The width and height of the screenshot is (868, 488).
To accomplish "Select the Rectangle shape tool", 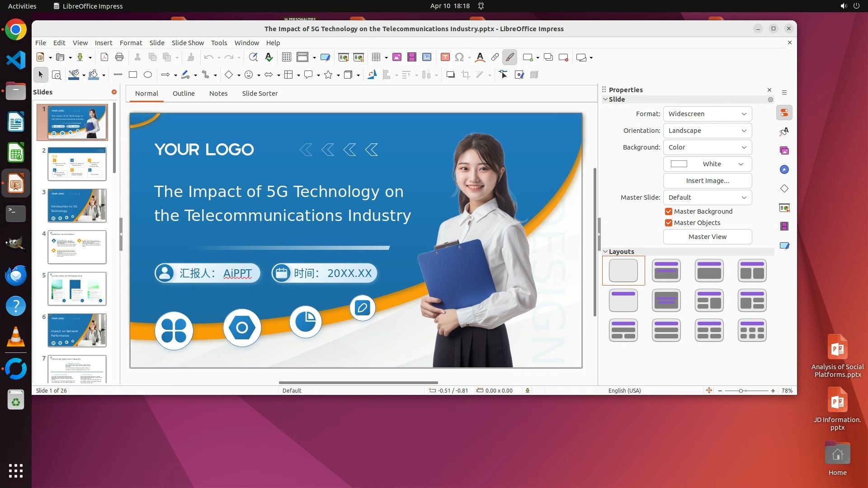I will click(133, 75).
